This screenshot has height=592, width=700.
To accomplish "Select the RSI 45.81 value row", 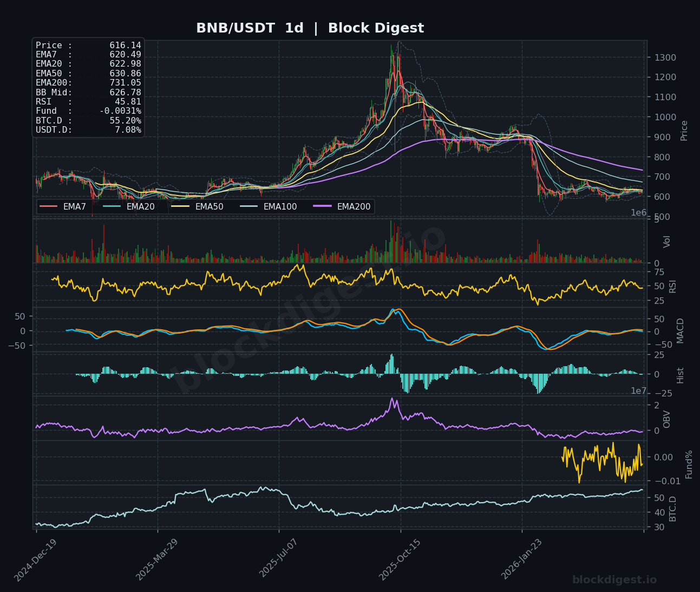I will click(88, 102).
